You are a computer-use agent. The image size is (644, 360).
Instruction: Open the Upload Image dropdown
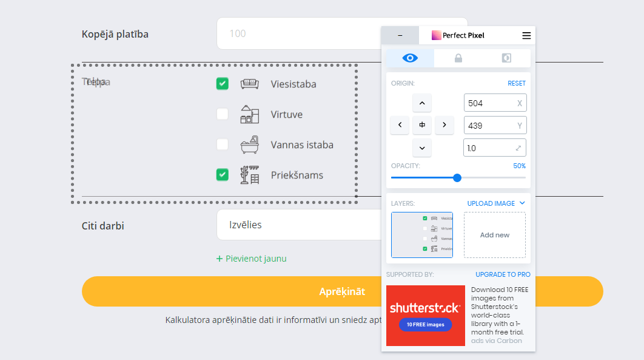(495, 203)
